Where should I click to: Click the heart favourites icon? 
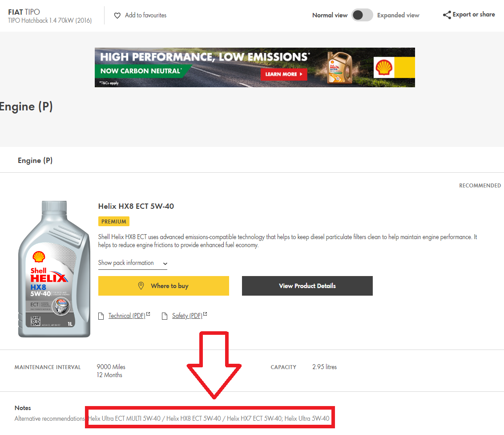tap(117, 16)
